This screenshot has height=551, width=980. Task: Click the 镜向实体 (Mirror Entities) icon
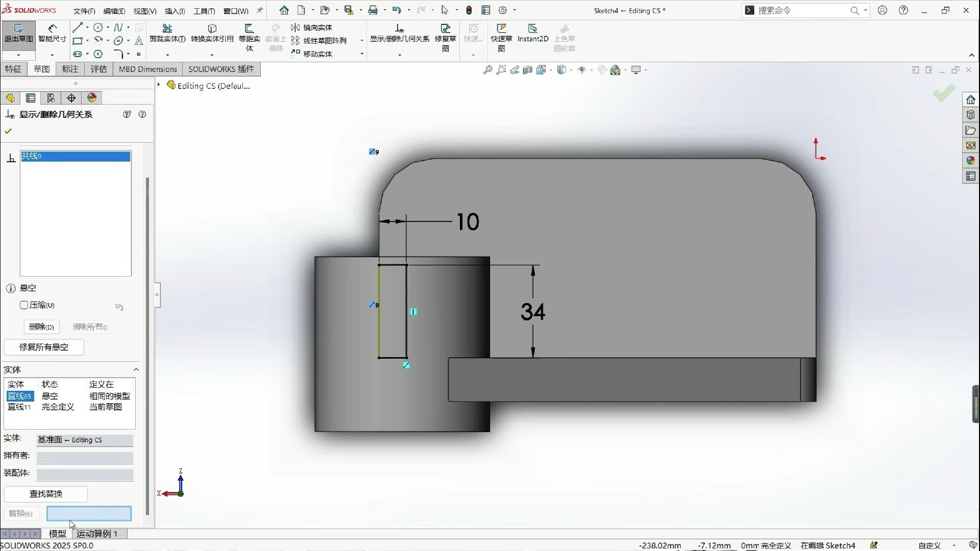point(312,28)
